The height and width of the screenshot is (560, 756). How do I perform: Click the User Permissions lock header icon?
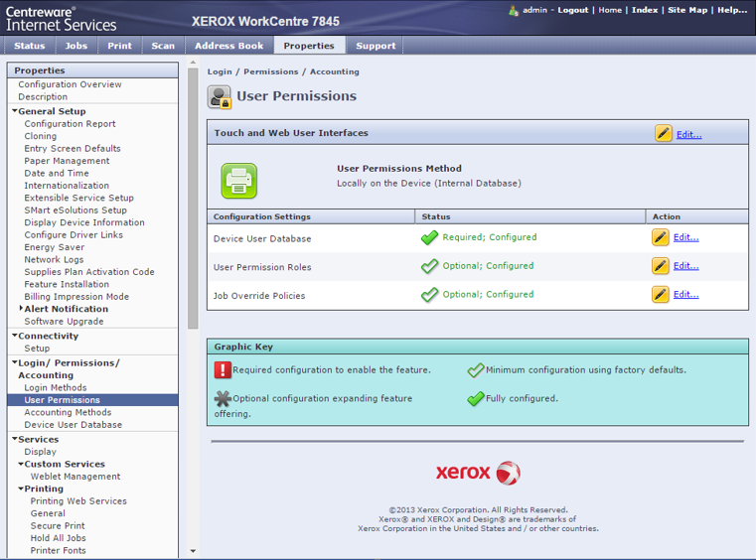220,96
